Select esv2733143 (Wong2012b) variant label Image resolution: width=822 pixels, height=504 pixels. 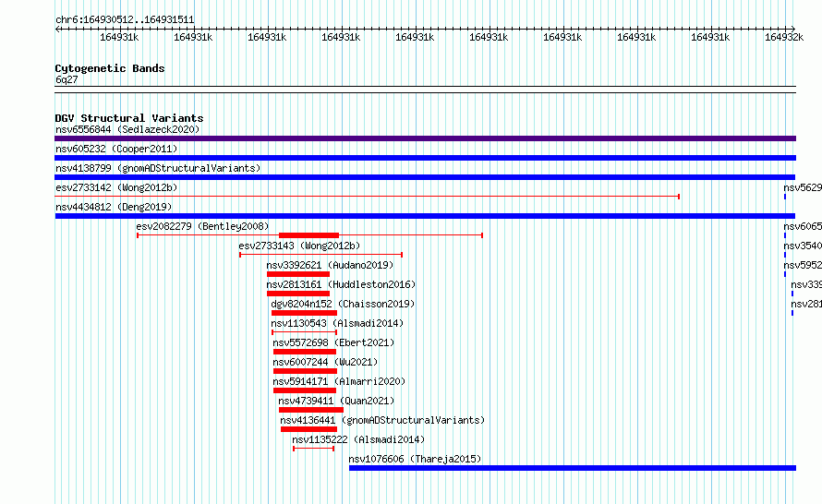coord(299,246)
